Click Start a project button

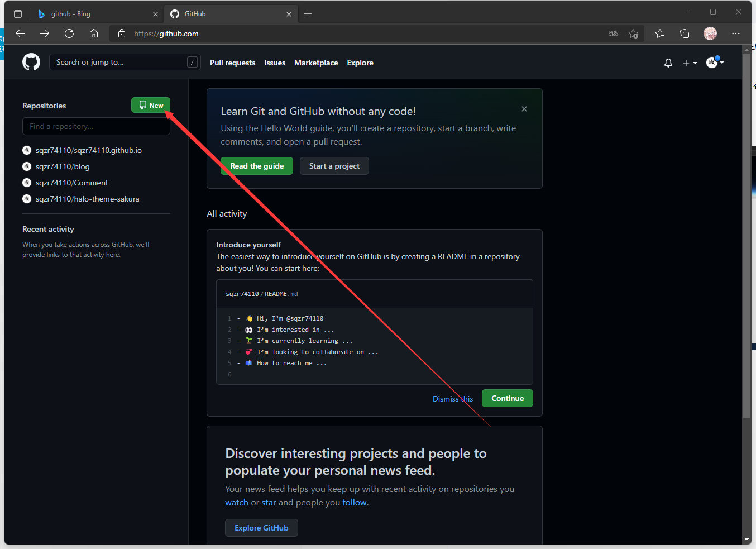click(334, 166)
